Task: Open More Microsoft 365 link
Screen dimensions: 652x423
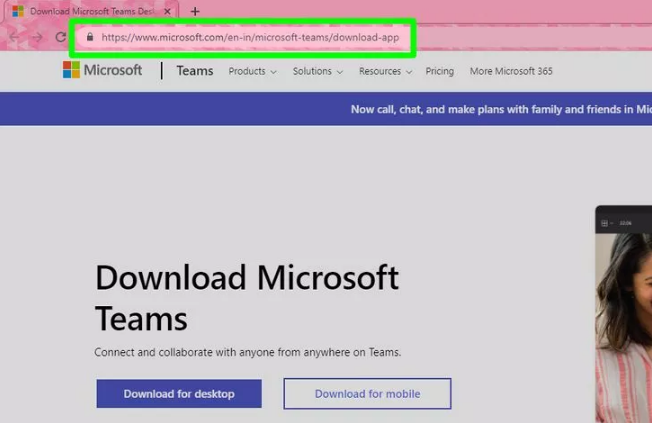Action: [x=511, y=71]
